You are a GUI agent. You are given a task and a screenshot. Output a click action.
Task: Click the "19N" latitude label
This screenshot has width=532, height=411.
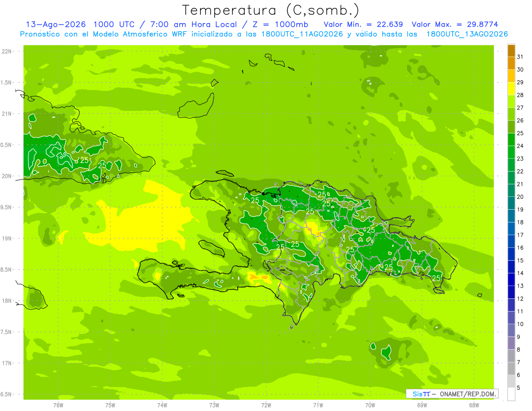pyautogui.click(x=7, y=239)
